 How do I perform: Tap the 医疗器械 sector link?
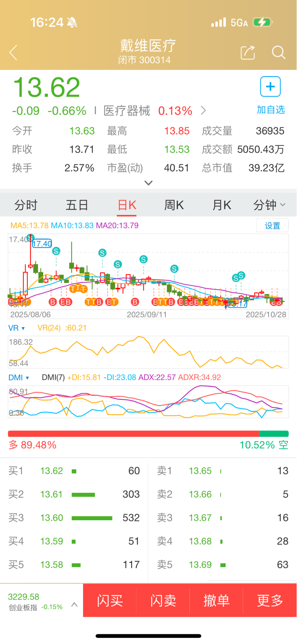pyautogui.click(x=127, y=111)
